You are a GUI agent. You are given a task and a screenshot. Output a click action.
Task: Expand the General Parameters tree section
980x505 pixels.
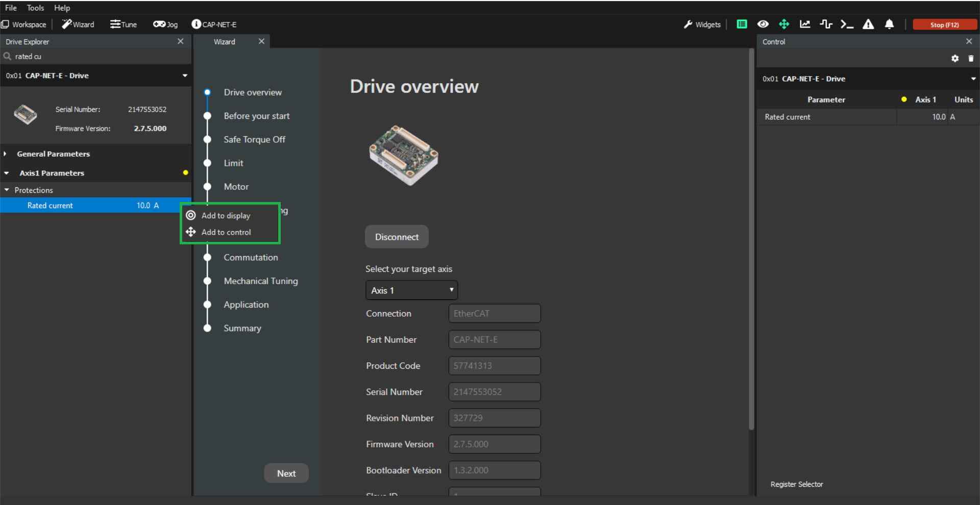point(5,154)
